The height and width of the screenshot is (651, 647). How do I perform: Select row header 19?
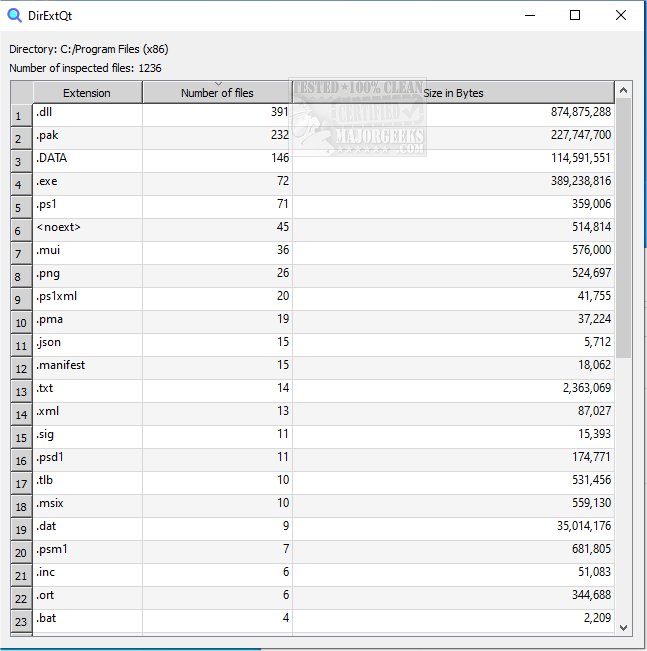22,529
